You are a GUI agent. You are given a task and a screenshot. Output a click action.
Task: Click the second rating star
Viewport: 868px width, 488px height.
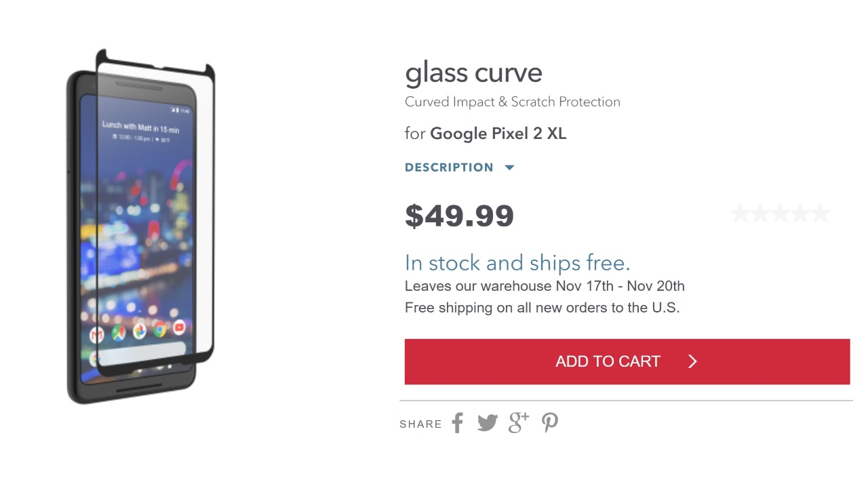760,214
